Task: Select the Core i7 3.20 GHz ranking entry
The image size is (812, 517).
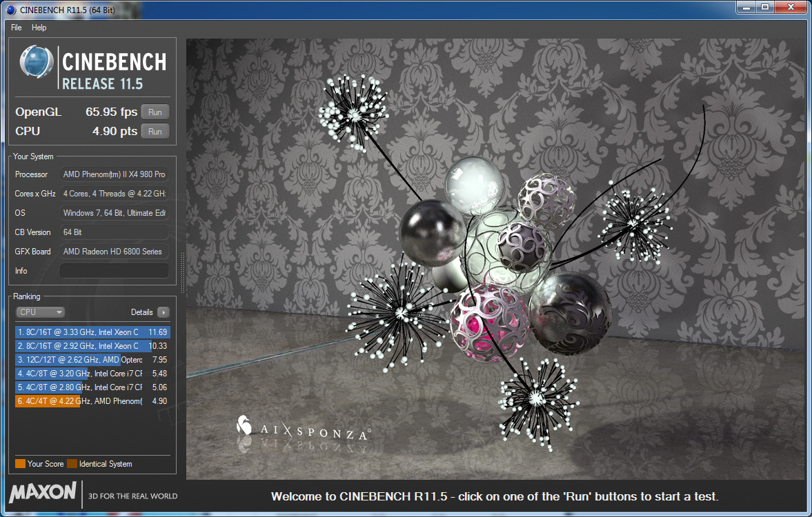Action: [x=92, y=374]
